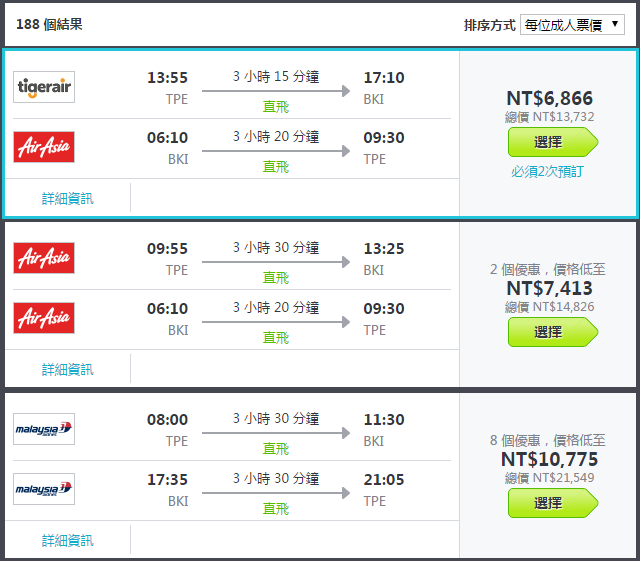Click the 8 個優惠，價格低至 offer text
The width and height of the screenshot is (640, 561).
548,441
